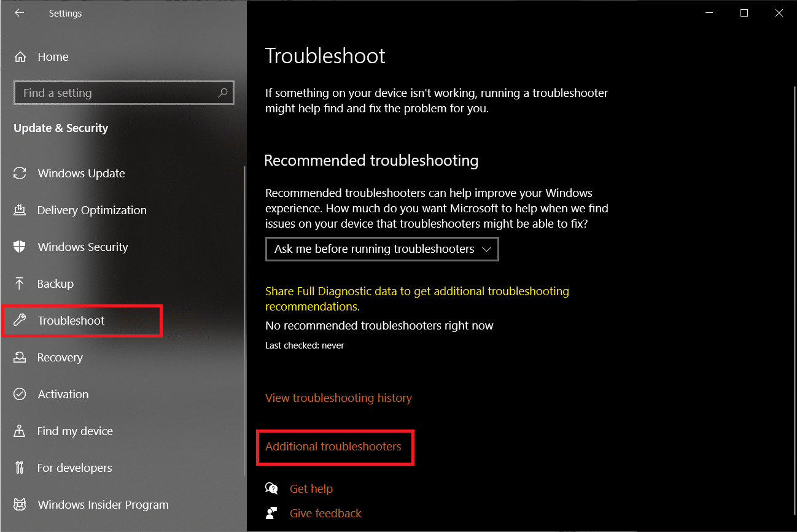
Task: Click the Backup upload arrow icon
Action: point(20,284)
